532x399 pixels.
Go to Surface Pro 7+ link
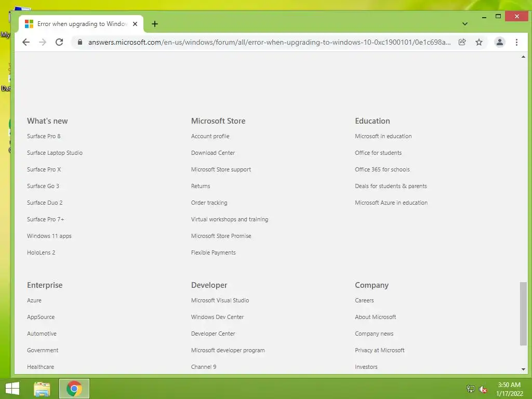(46, 219)
